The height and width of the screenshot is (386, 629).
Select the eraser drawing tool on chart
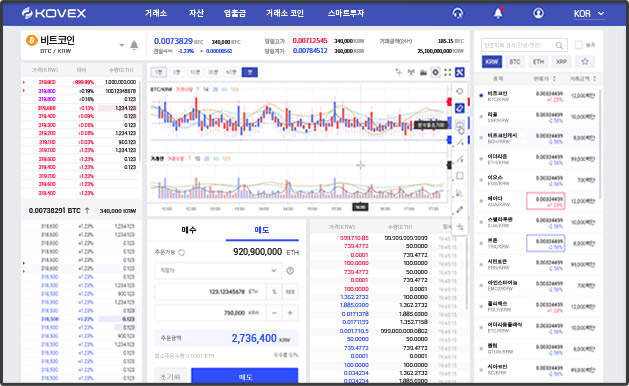coord(460,108)
